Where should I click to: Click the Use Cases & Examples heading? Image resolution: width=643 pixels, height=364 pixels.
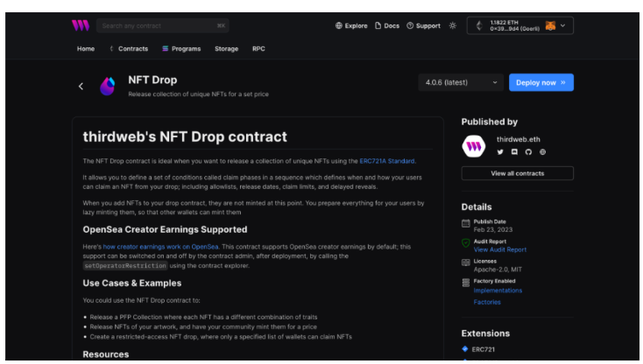pos(132,283)
